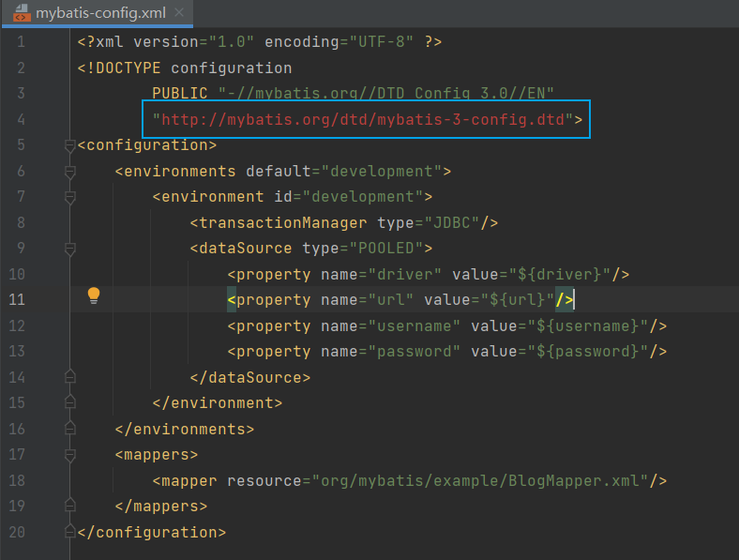Collapse the configuration tag on line 5

tap(69, 145)
